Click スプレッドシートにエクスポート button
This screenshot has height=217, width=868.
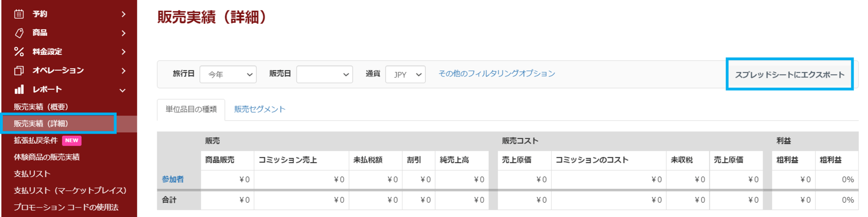pyautogui.click(x=789, y=75)
